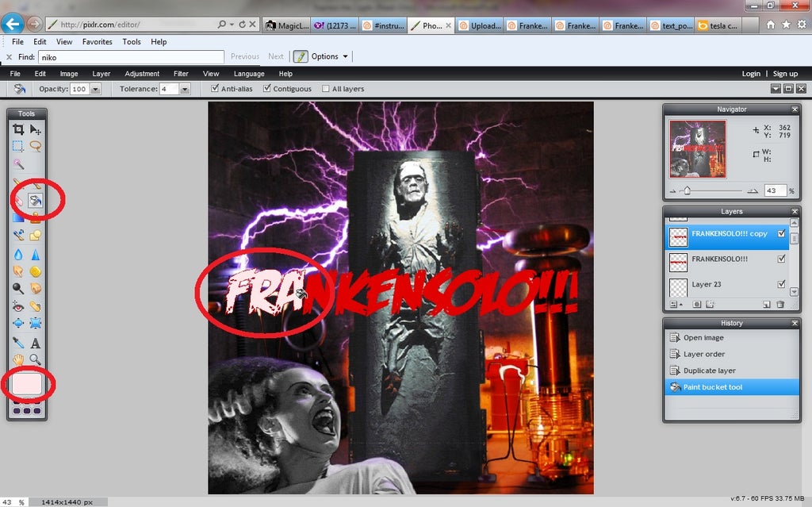Image resolution: width=812 pixels, height=507 pixels.
Task: Expand the browser Find Options dropdown
Action: 346,56
